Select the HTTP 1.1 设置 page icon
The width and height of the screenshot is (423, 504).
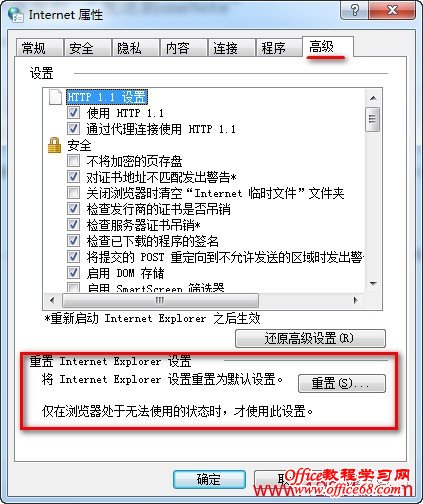[x=55, y=97]
